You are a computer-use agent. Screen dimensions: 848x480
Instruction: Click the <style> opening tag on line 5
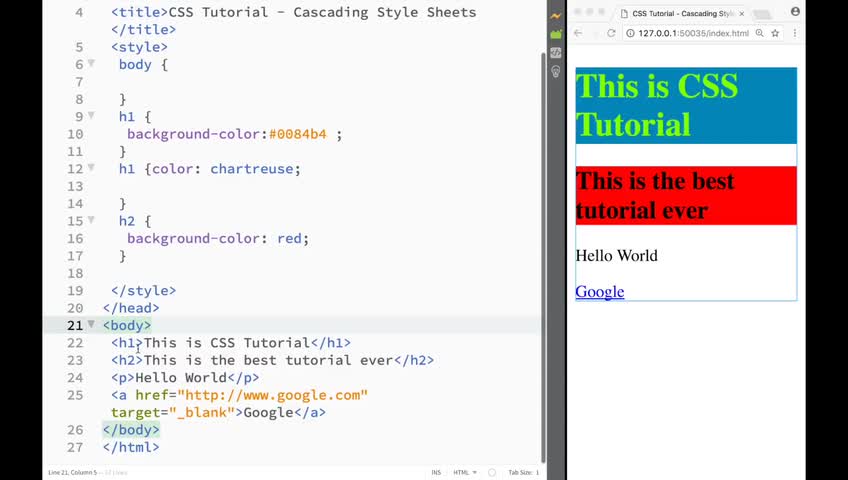click(140, 47)
